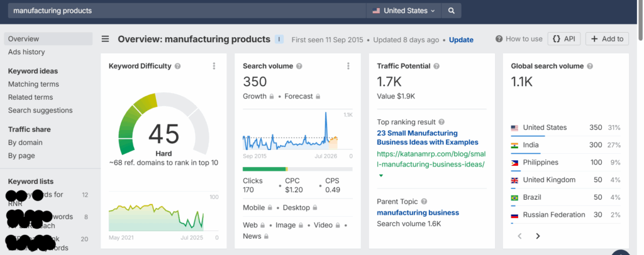644x255 pixels.
Task: Click the lock icon next to News
Action: click(x=266, y=237)
